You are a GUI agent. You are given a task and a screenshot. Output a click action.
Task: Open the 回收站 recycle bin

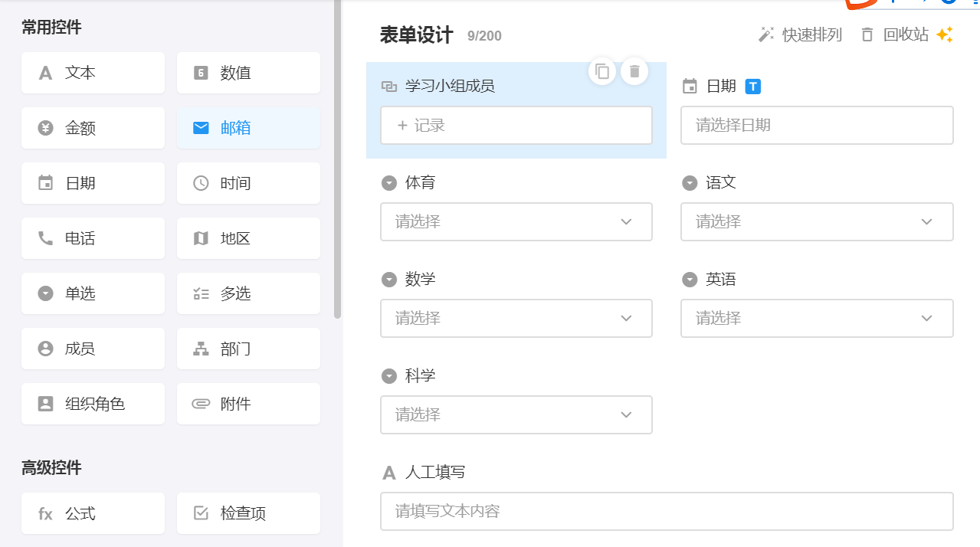(896, 35)
